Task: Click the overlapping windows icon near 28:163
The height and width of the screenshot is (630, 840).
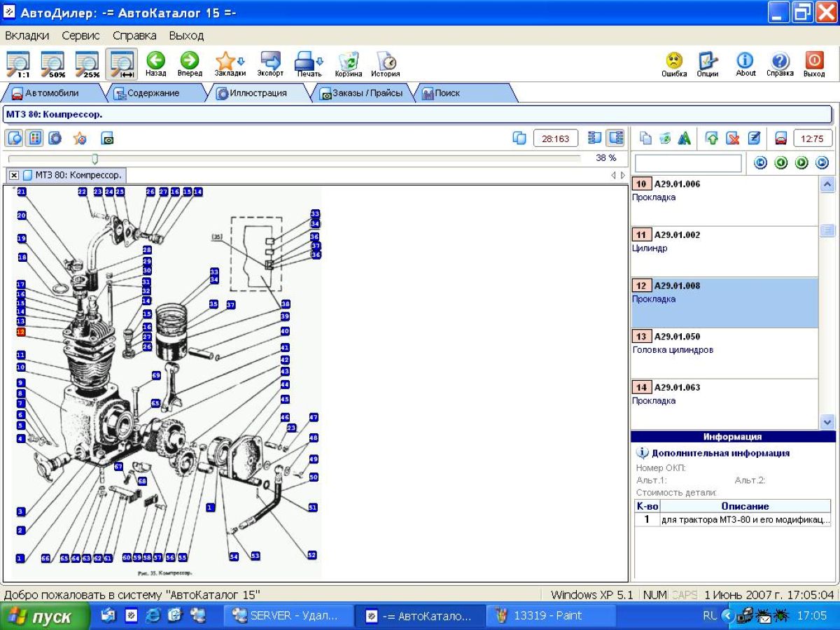Action: tap(519, 138)
